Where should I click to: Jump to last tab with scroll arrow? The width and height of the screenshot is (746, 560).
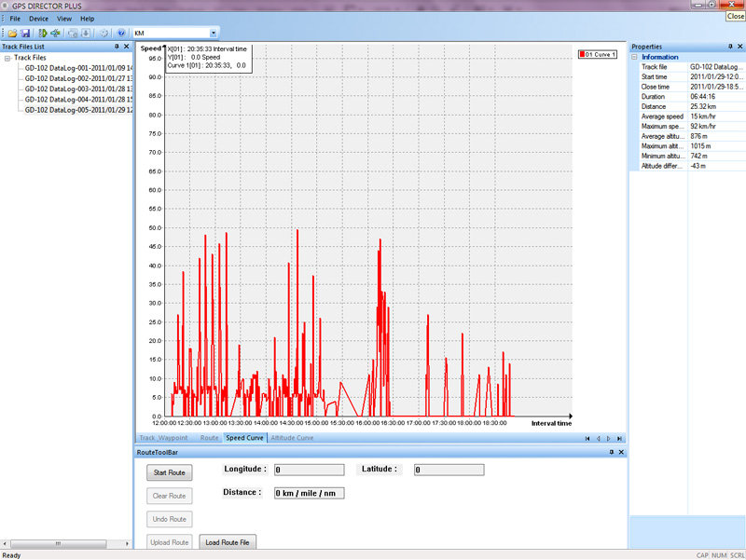pos(619,438)
